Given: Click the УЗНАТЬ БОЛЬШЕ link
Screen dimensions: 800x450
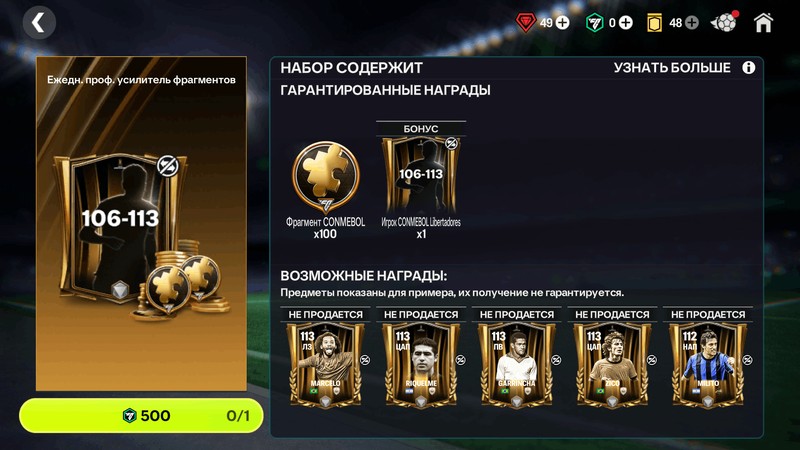Looking at the screenshot, I should tap(672, 68).
